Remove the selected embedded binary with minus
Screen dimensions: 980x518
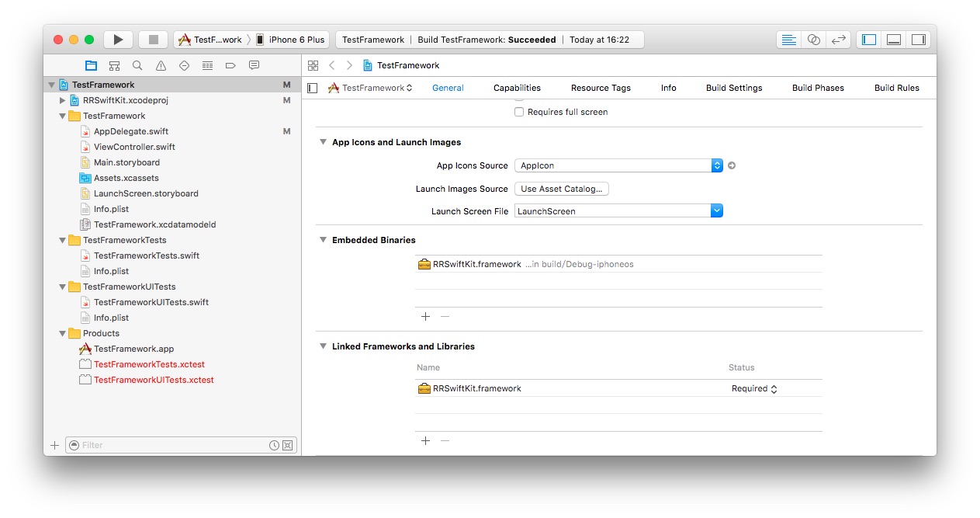tap(445, 316)
